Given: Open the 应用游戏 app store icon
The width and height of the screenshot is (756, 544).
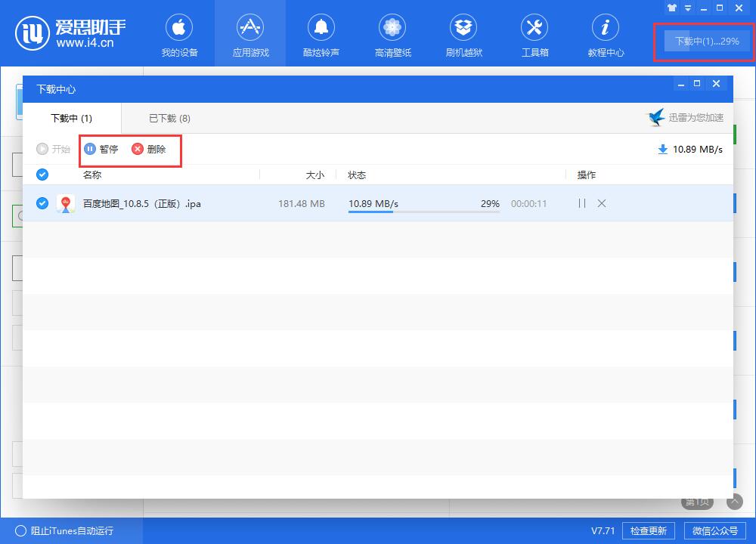Looking at the screenshot, I should pyautogui.click(x=249, y=27).
